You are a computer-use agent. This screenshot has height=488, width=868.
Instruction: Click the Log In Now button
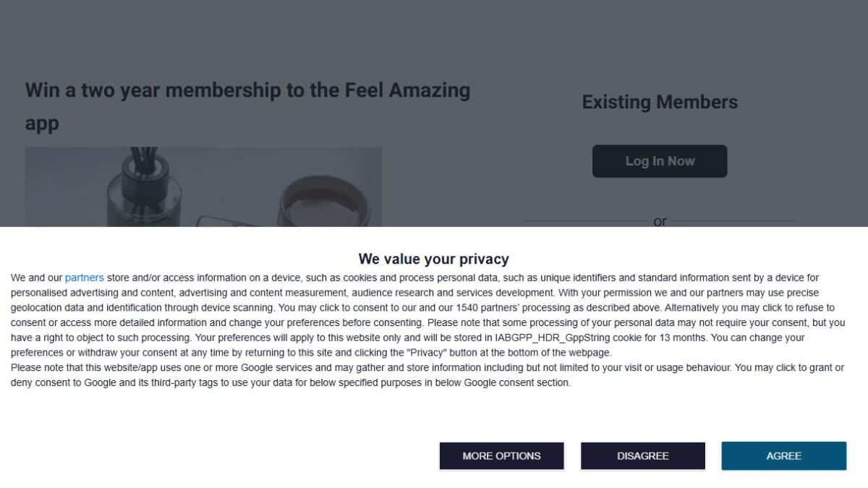[660, 161]
